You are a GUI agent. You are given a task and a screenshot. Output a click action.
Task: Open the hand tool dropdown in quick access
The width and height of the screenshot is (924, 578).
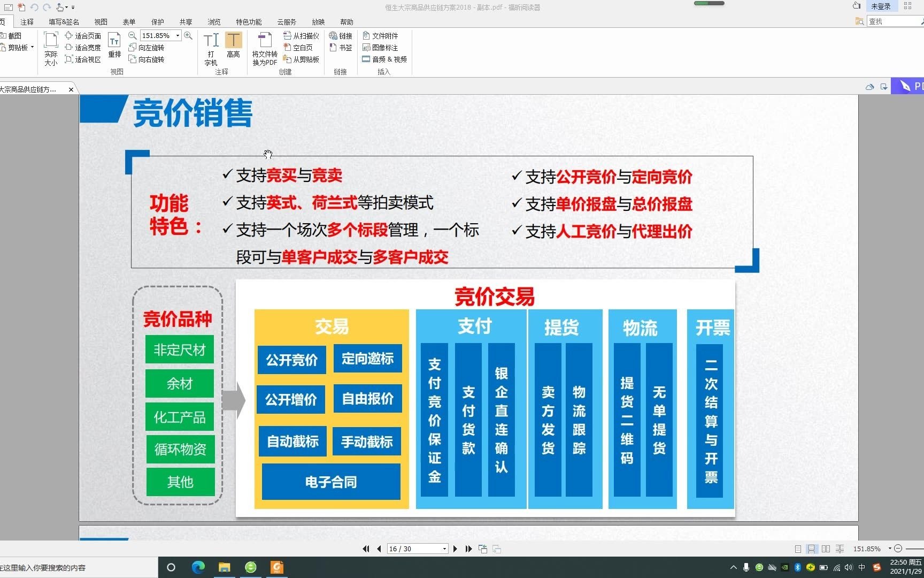coord(67,7)
